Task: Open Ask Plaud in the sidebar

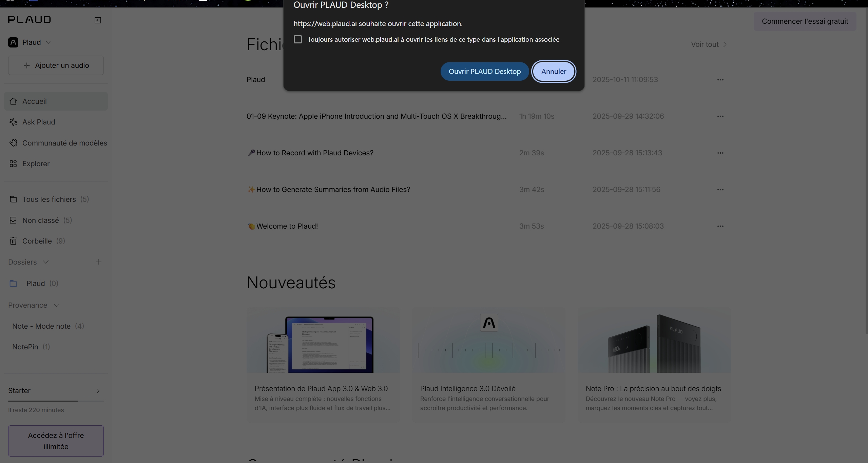Action: [x=56, y=122]
